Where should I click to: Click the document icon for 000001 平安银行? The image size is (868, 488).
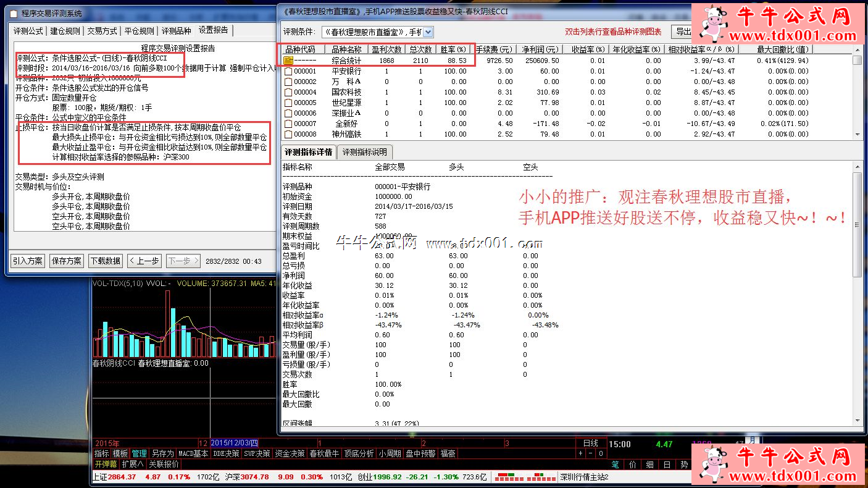288,71
